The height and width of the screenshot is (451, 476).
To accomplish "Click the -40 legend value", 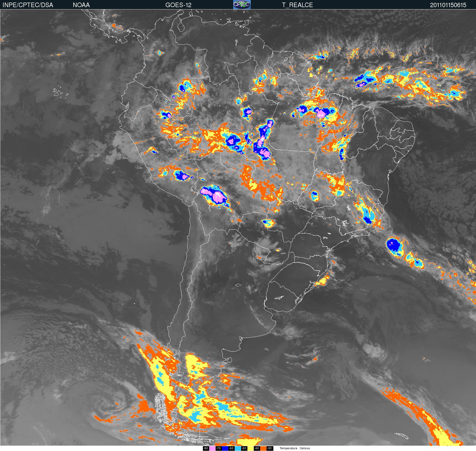I will pyautogui.click(x=257, y=448).
